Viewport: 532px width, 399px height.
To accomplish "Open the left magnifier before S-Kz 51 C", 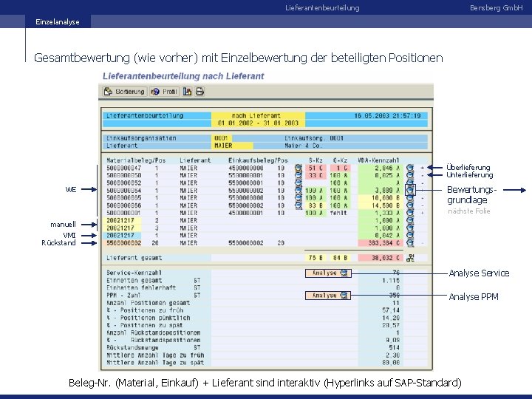I will (299, 168).
